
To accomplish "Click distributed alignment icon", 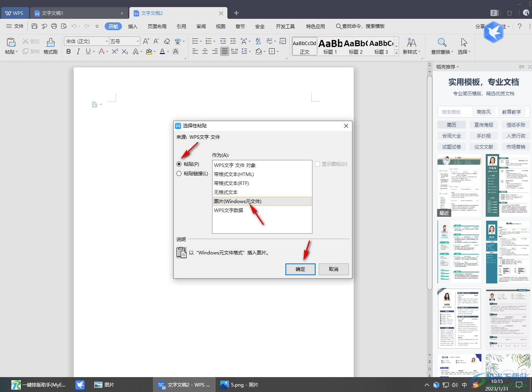I will [x=234, y=51].
